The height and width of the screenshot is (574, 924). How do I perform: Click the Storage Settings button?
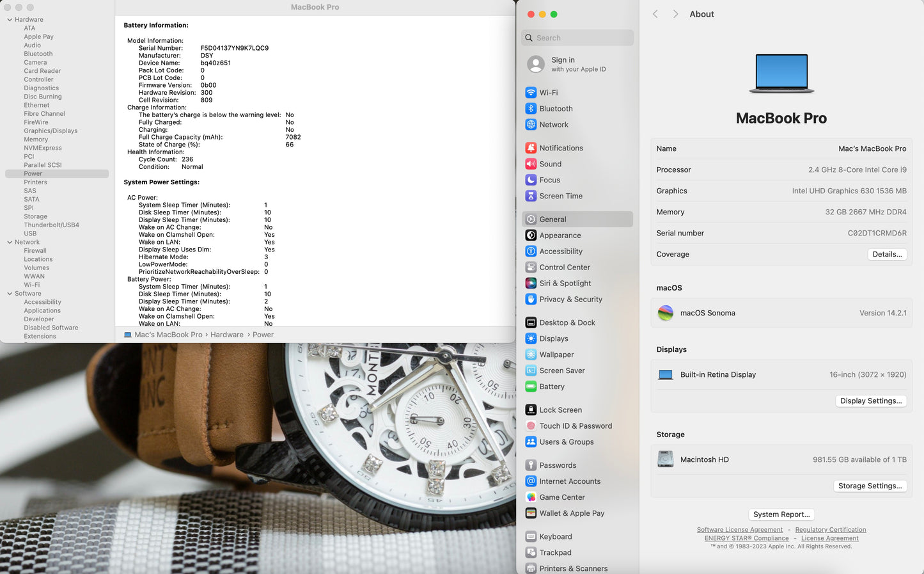[870, 486]
